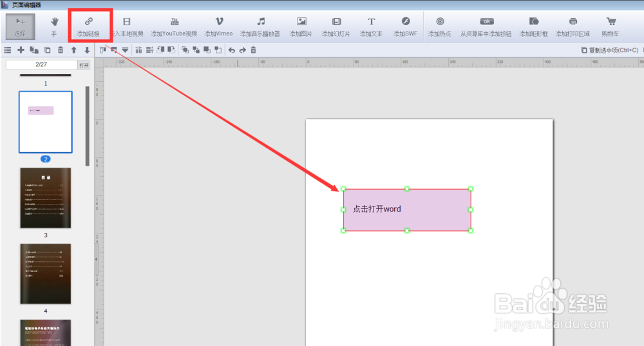Viewport: 644px width, 346px height.
Task: Select page 2 thumbnail
Action: tap(46, 122)
